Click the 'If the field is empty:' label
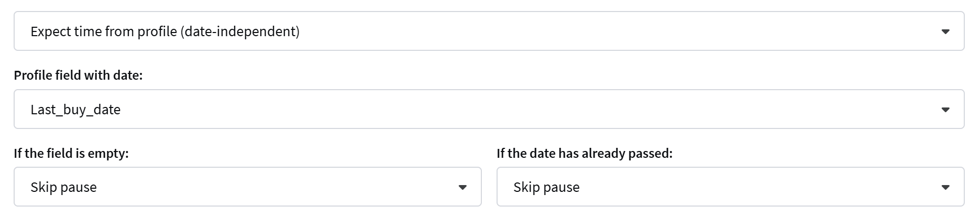The width and height of the screenshot is (980, 216). tap(71, 154)
